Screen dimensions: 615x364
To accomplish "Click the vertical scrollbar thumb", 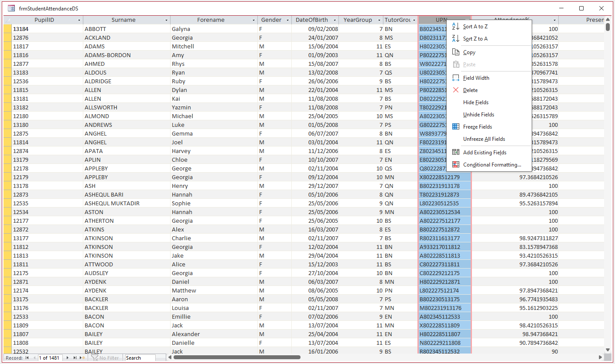I will 608,27.
